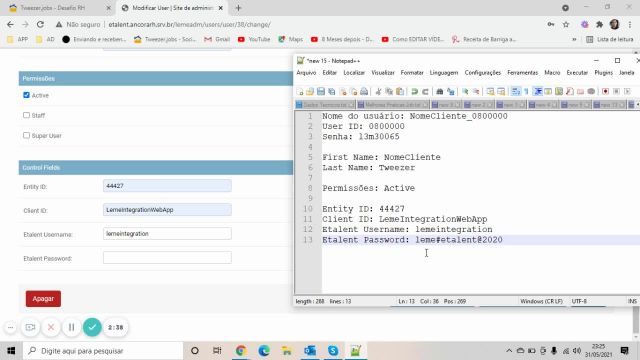This screenshot has height=360, width=640.
Task: Show hidden system tray icons
Action: pyautogui.click(x=509, y=351)
